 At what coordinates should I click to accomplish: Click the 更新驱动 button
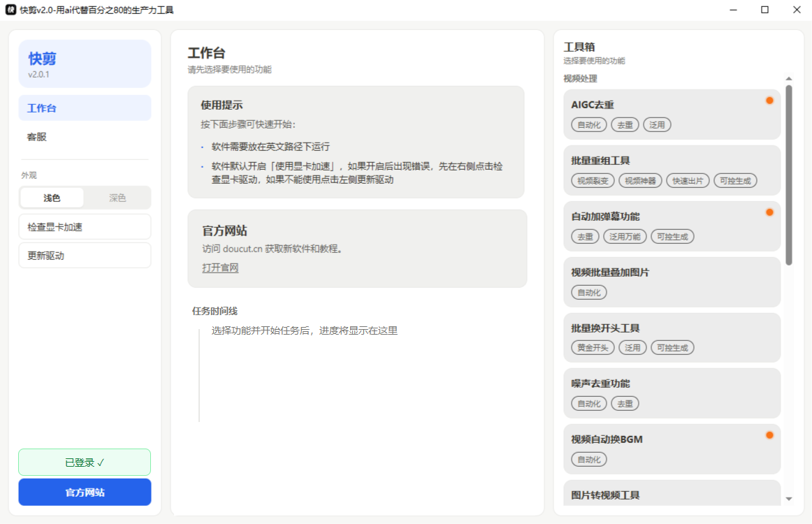[85, 255]
